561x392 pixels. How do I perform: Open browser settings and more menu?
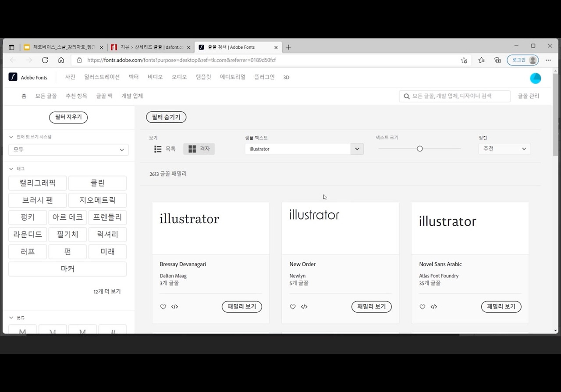(x=548, y=60)
